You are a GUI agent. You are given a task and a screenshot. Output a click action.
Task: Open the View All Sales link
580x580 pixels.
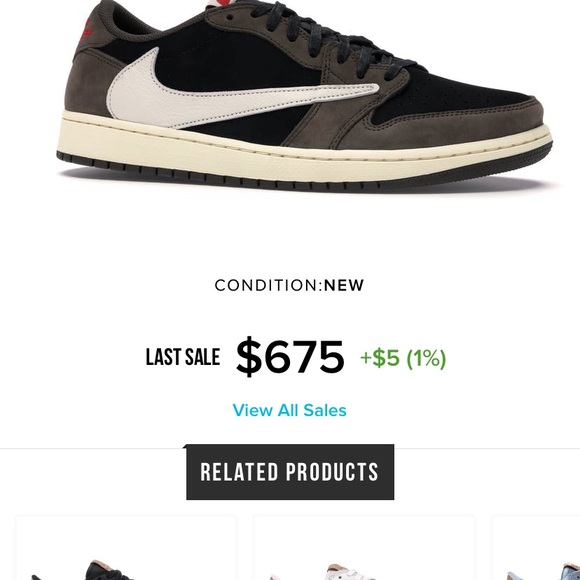click(289, 410)
